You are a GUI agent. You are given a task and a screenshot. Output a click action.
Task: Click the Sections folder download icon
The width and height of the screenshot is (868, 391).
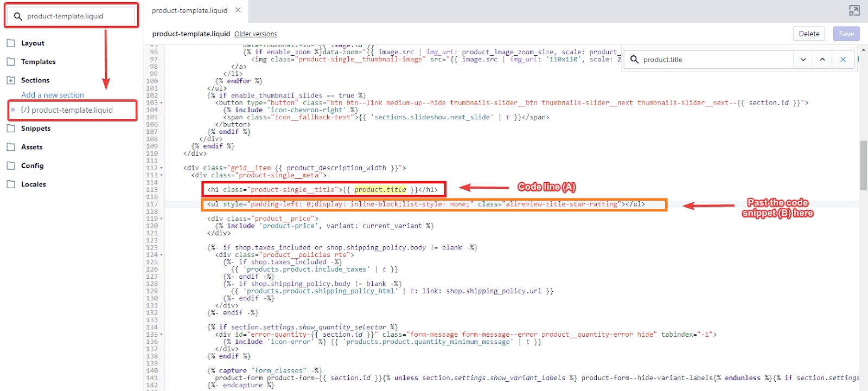coord(11,80)
